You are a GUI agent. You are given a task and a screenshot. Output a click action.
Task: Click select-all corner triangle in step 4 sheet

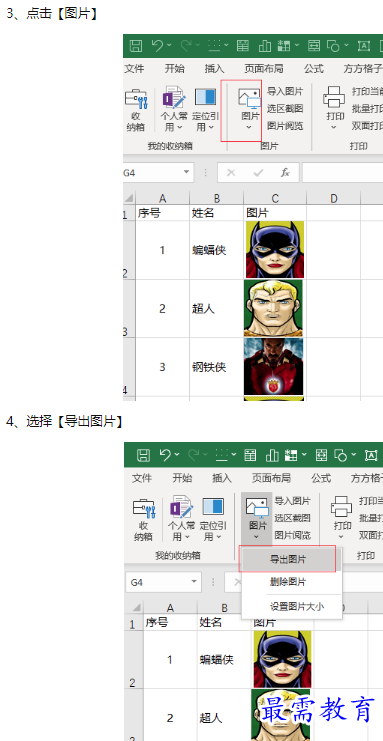coord(137,607)
